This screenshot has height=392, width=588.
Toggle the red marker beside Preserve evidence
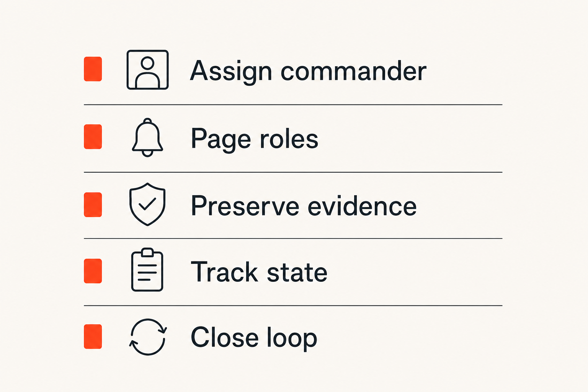[x=93, y=205]
